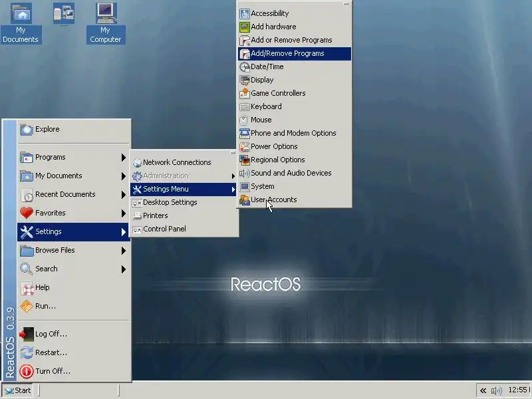The height and width of the screenshot is (399, 532).
Task: Click the 12:55 taskbar clock
Action: pyautogui.click(x=518, y=390)
